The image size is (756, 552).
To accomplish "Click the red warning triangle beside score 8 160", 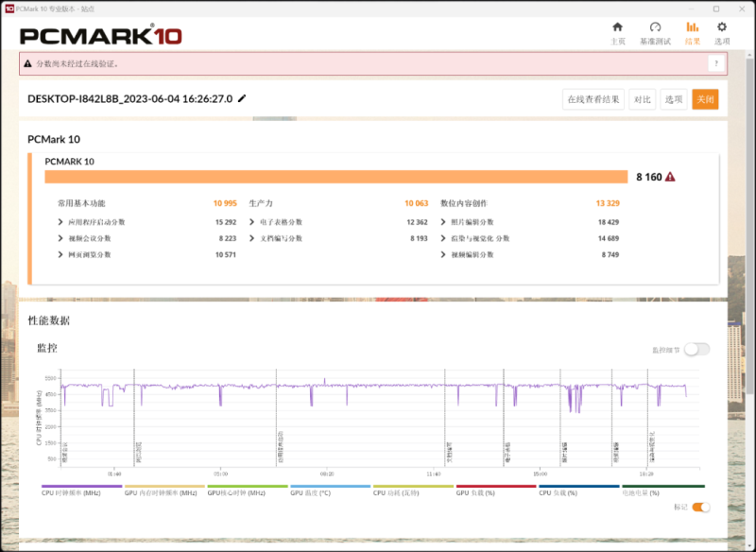I will [x=670, y=177].
